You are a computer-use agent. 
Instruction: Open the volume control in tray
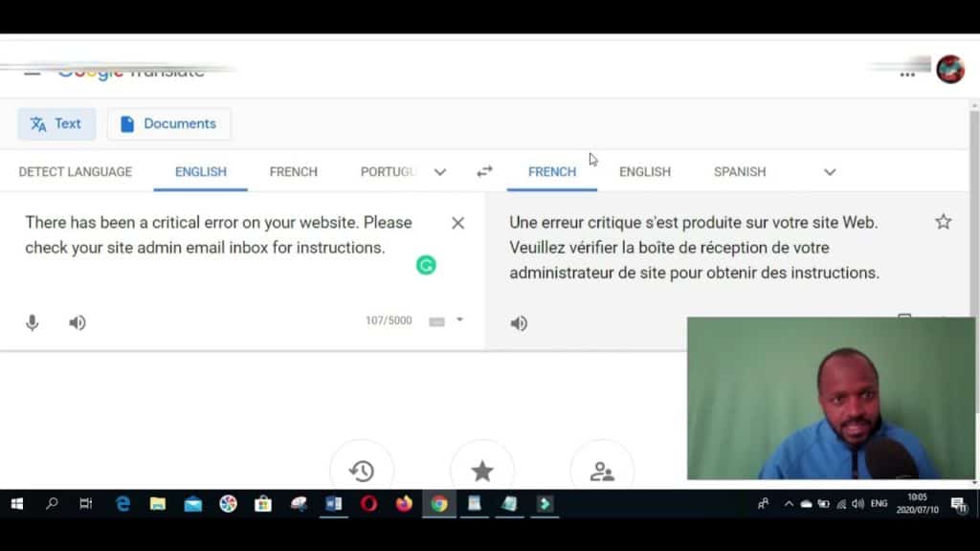[x=858, y=503]
